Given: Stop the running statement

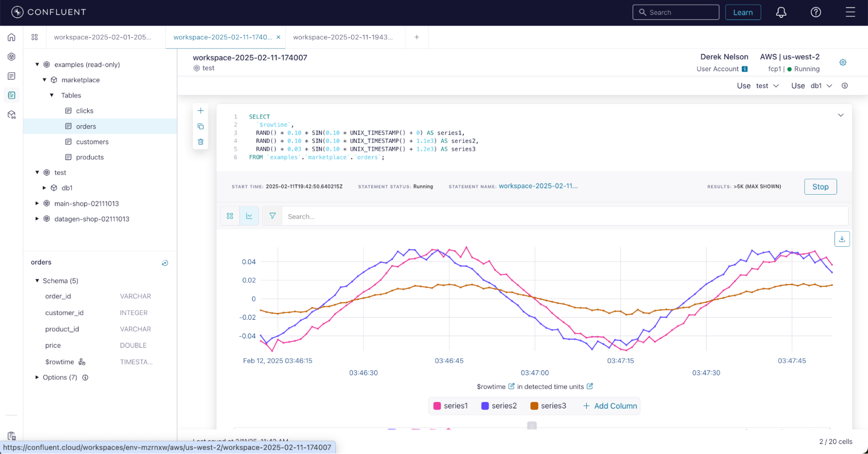Looking at the screenshot, I should (820, 187).
